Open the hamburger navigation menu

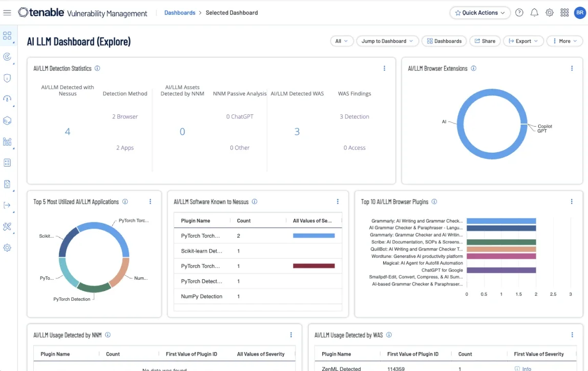click(x=7, y=13)
